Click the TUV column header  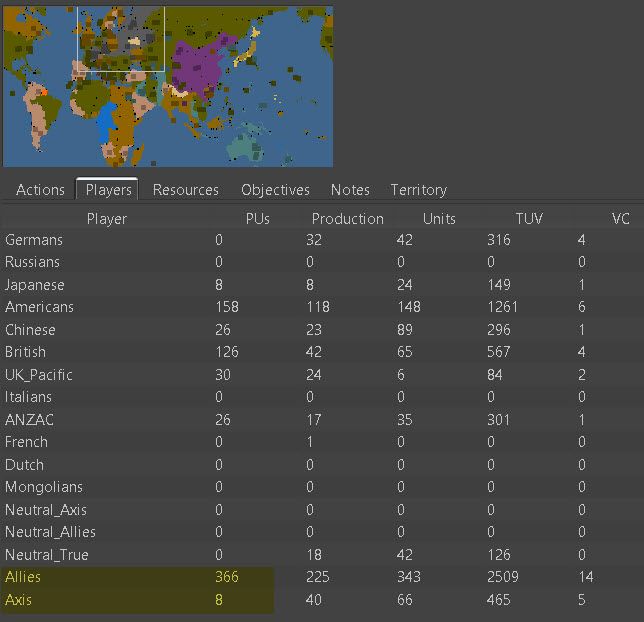(x=529, y=218)
